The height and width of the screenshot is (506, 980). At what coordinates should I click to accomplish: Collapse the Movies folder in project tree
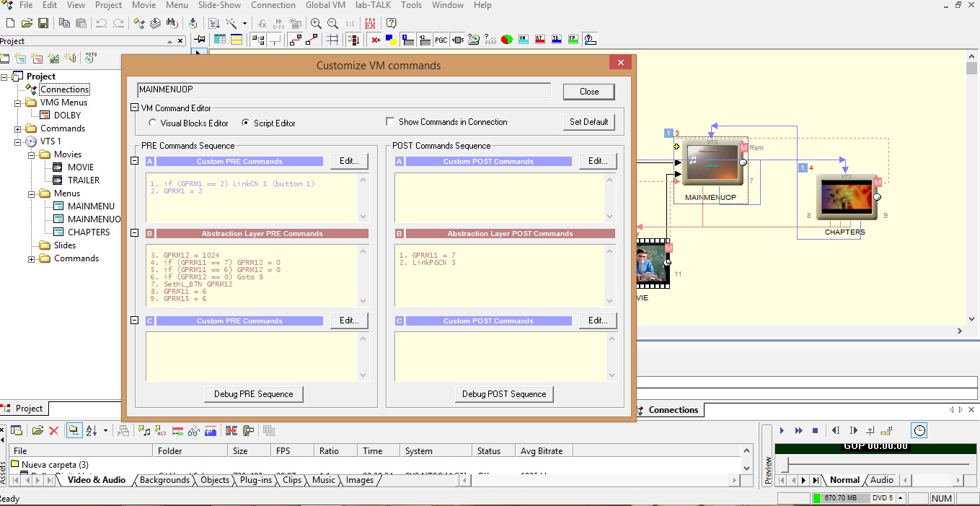32,154
